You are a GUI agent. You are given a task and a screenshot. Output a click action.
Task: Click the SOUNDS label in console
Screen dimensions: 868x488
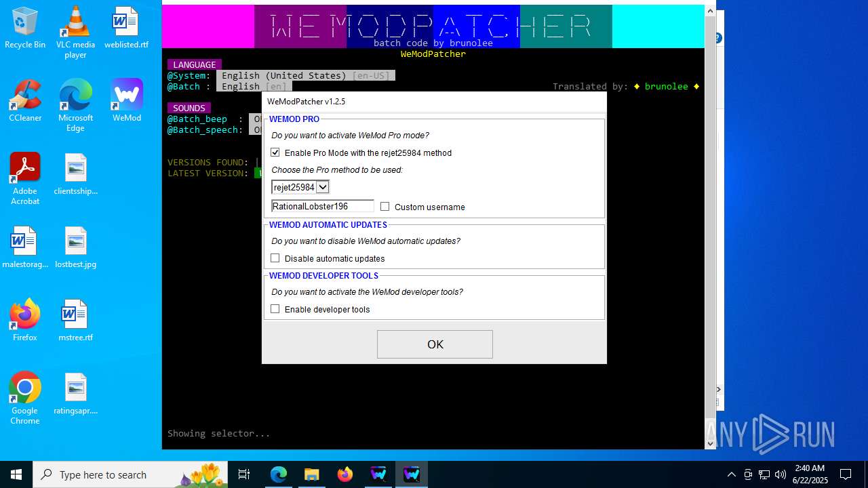pos(189,108)
